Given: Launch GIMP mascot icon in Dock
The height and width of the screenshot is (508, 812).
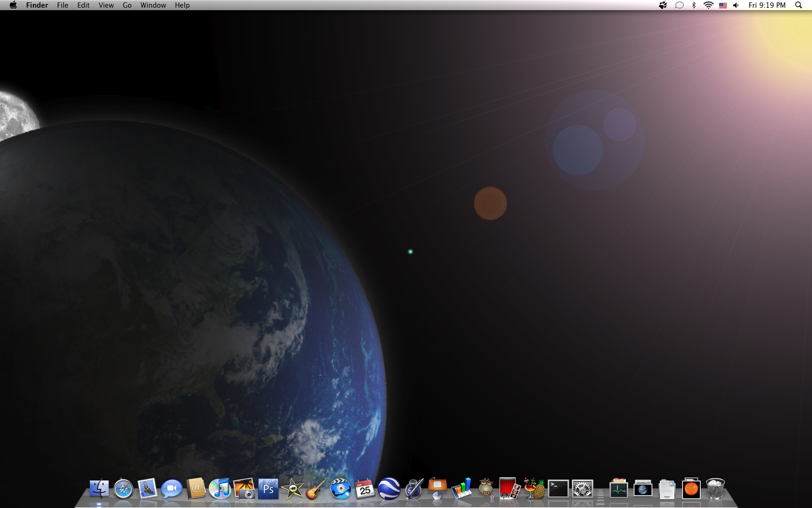Looking at the screenshot, I should pos(486,489).
